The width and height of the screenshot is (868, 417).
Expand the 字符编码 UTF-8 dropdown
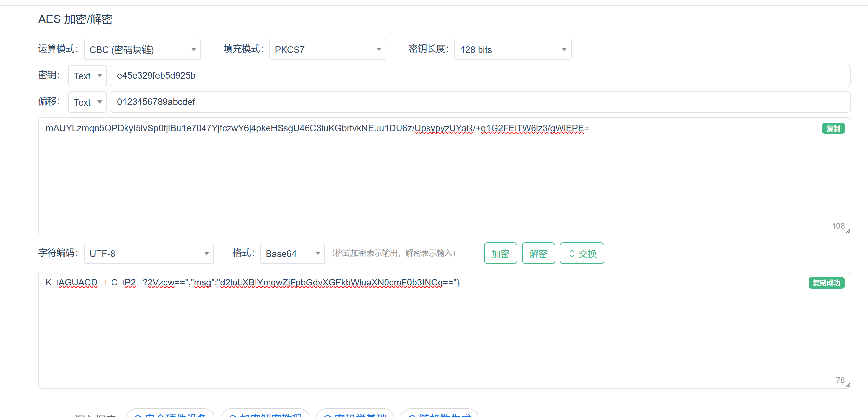pyautogui.click(x=149, y=253)
